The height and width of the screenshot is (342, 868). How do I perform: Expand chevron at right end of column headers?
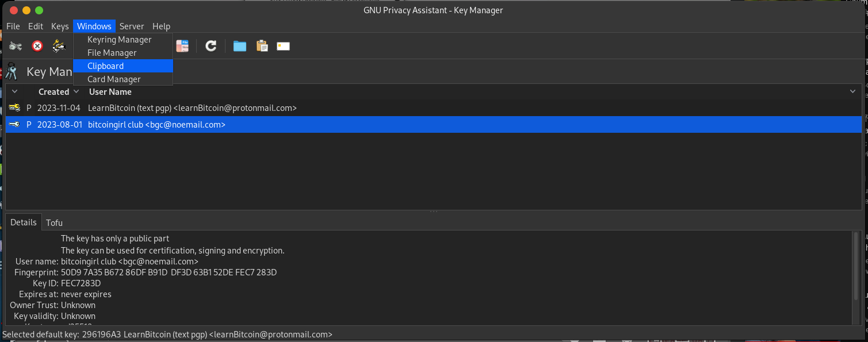click(853, 92)
